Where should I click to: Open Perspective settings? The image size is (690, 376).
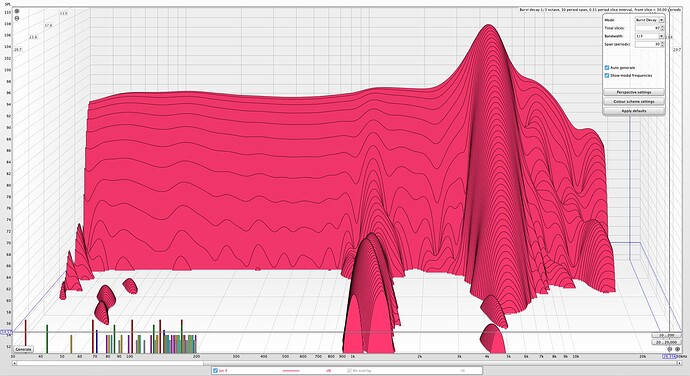click(634, 92)
